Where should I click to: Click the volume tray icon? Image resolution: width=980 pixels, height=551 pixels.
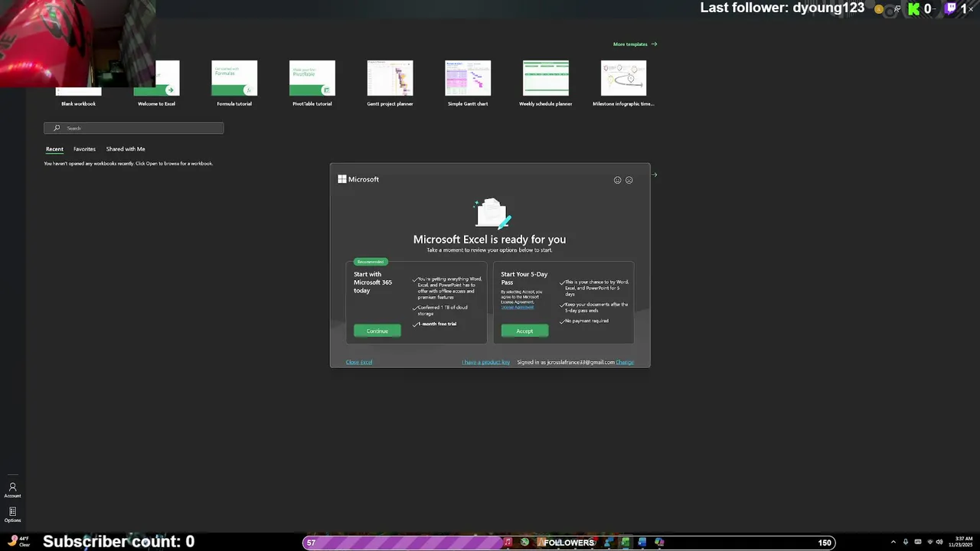coord(939,543)
